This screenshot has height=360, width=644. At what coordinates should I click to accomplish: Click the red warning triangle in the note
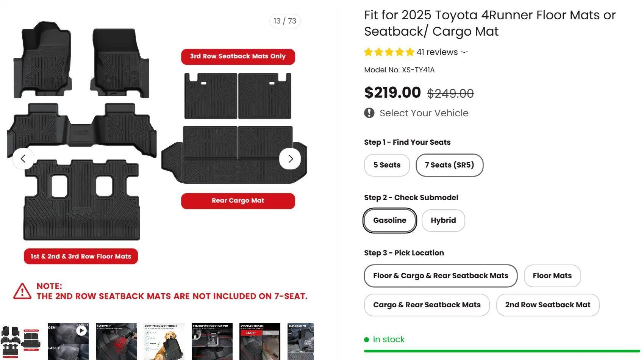coord(23,291)
